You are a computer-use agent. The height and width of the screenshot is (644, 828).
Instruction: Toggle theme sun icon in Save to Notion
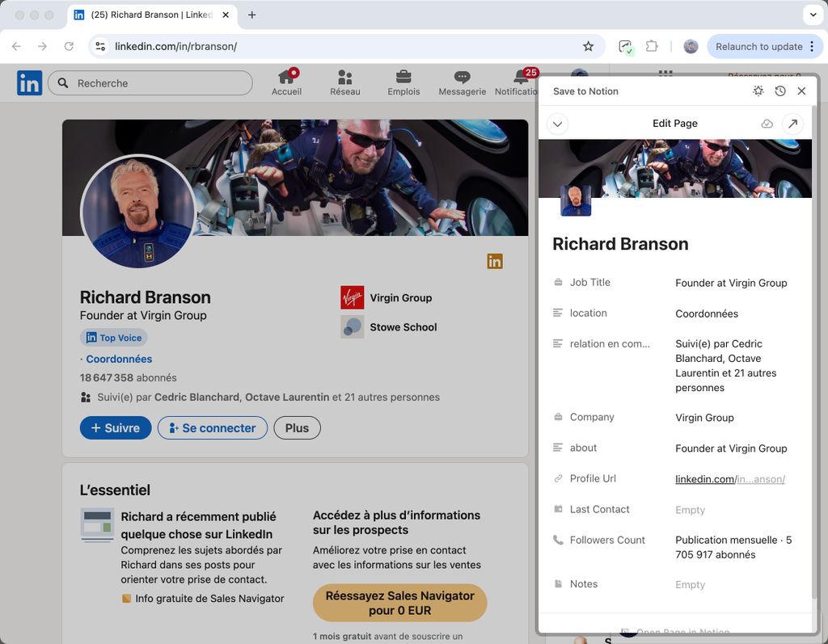tap(758, 91)
